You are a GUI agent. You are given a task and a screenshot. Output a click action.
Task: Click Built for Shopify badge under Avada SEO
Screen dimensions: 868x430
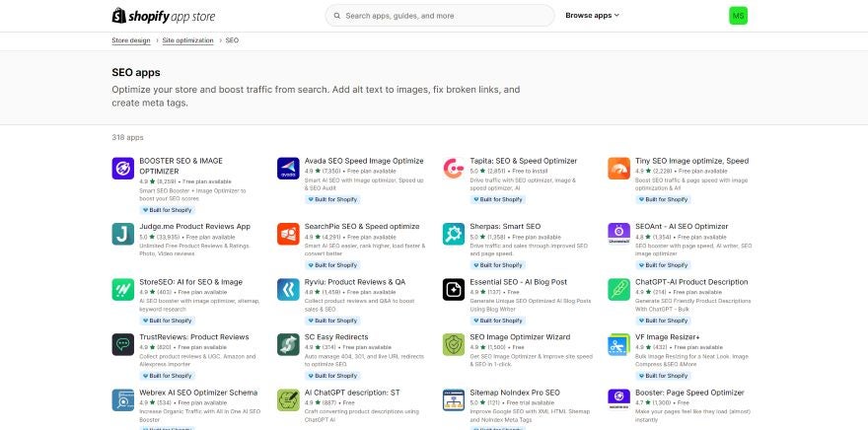(x=332, y=199)
